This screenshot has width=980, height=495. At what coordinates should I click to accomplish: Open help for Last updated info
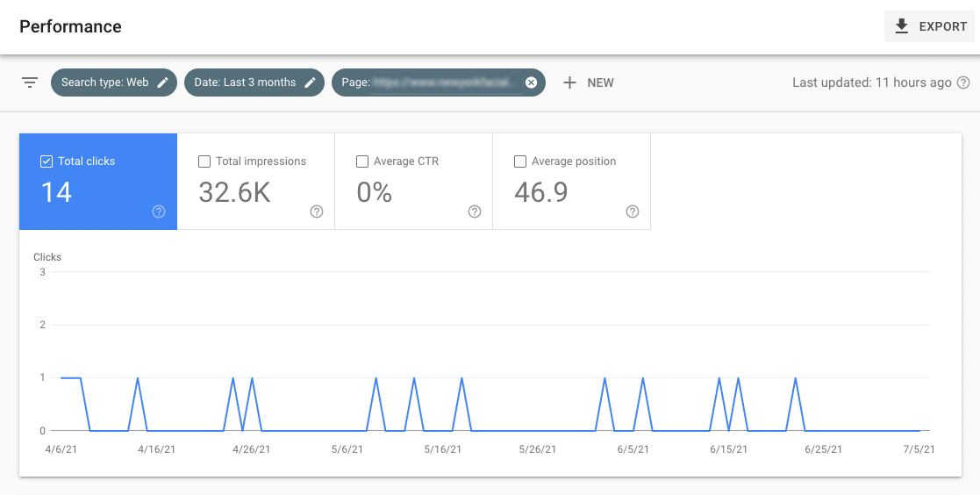click(x=963, y=82)
